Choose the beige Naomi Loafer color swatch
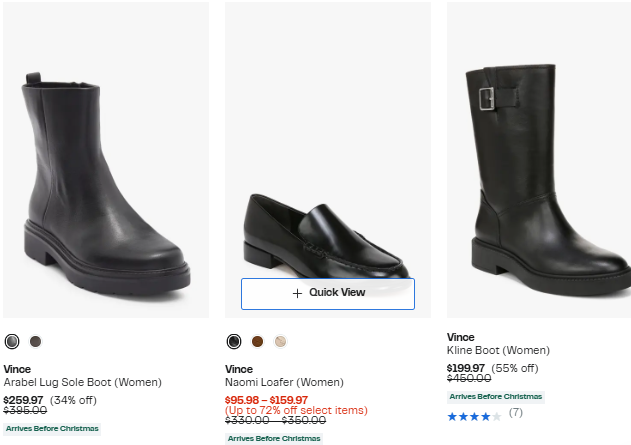This screenshot has width=631, height=445. (x=280, y=341)
